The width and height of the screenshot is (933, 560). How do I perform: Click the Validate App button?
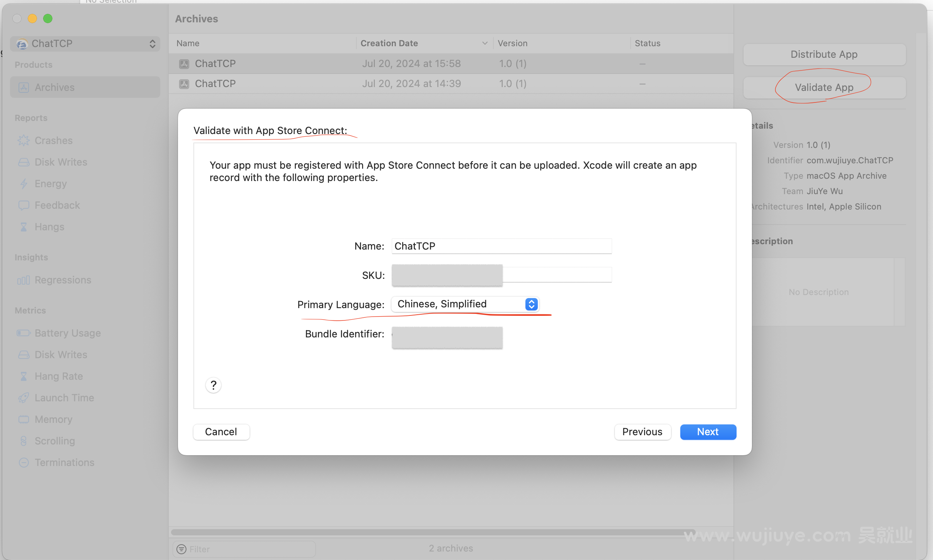pyautogui.click(x=824, y=87)
